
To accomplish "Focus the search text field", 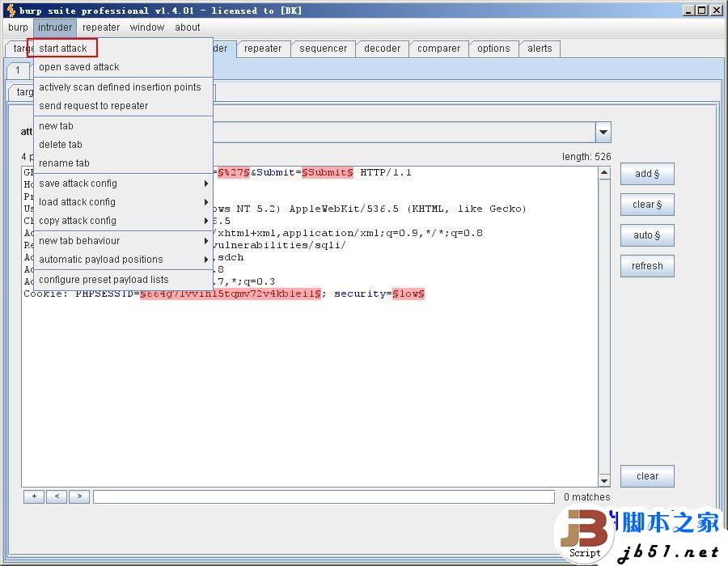I will click(324, 496).
